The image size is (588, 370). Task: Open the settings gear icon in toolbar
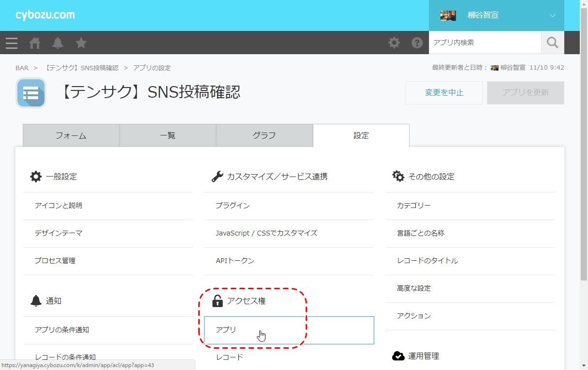[394, 43]
